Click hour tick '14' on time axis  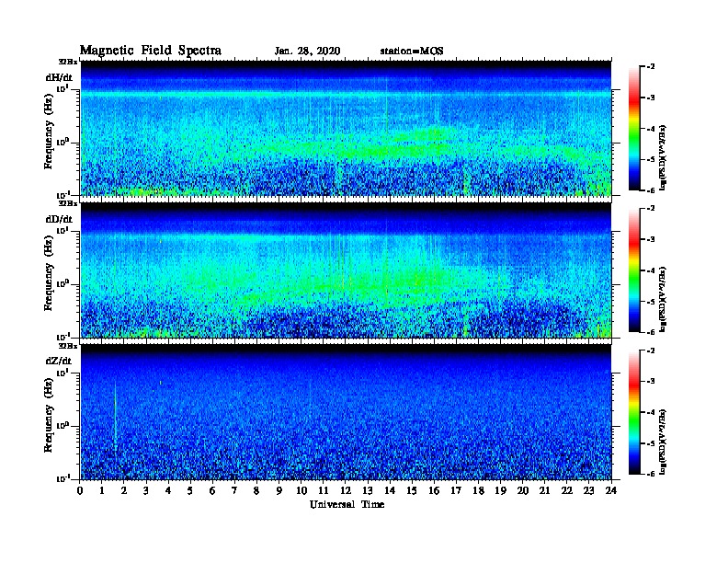point(390,491)
